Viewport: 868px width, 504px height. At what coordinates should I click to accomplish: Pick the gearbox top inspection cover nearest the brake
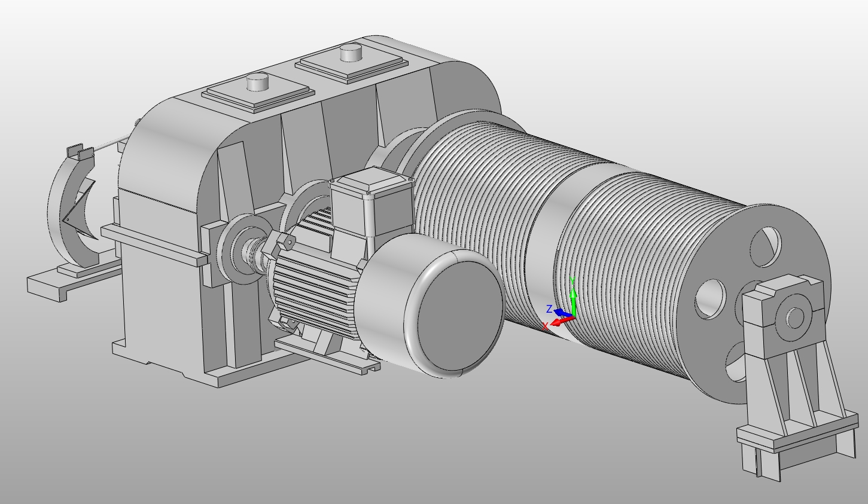click(x=259, y=91)
